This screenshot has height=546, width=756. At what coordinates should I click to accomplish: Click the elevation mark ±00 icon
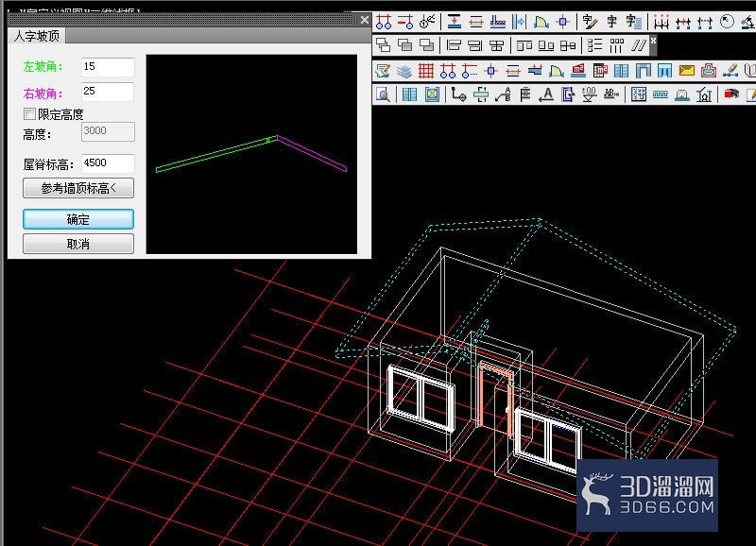tap(589, 94)
